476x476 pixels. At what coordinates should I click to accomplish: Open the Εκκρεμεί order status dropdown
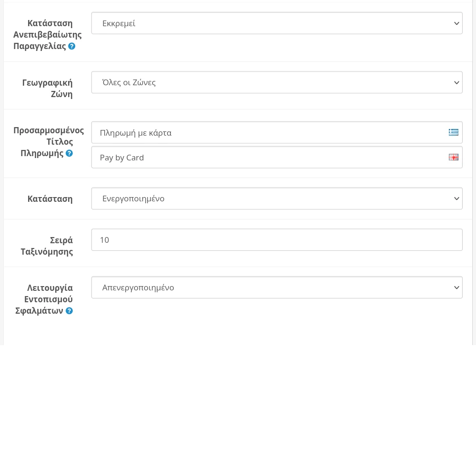(277, 23)
